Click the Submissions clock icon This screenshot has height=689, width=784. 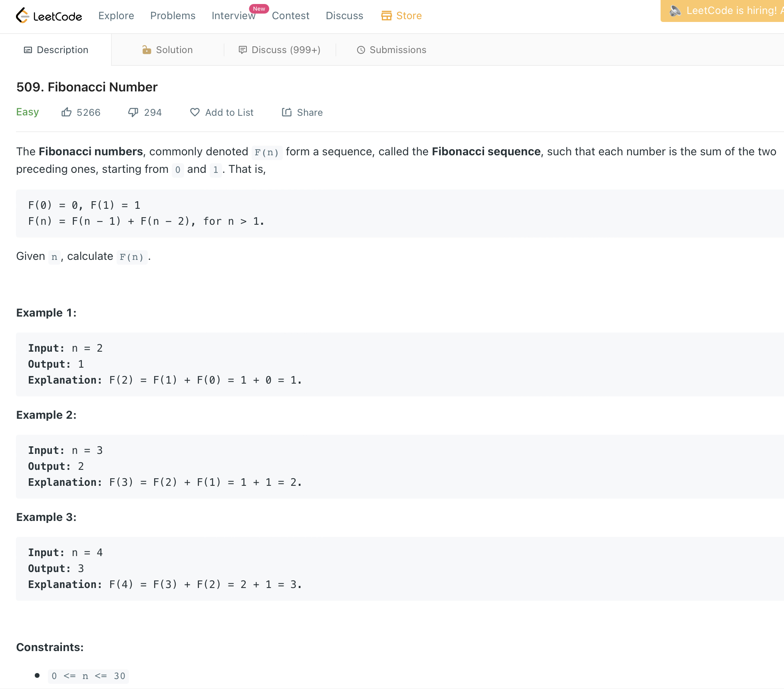(361, 50)
